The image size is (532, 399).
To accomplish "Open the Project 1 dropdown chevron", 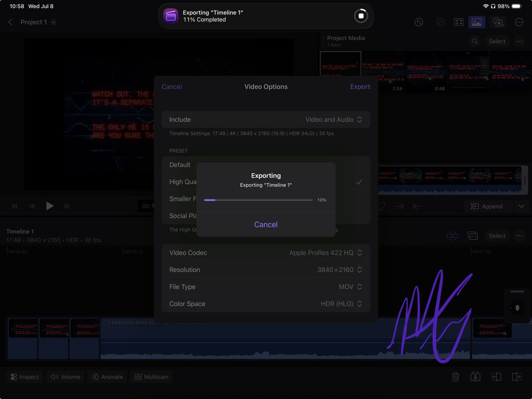I will coord(54,22).
